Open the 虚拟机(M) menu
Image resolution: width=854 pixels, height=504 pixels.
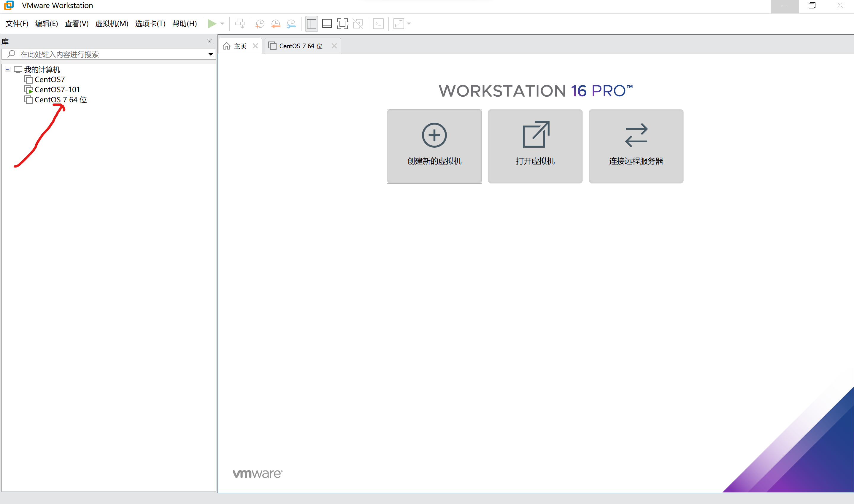112,23
